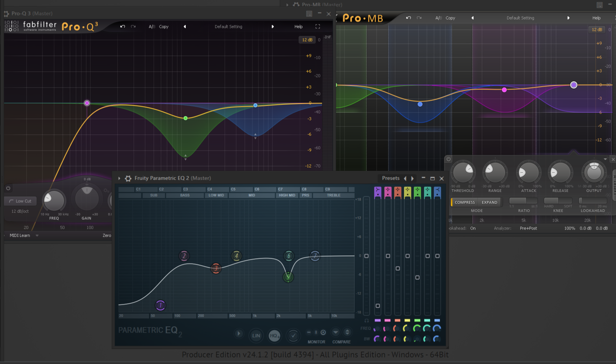
Task: Select previous preset in Pro-Q 3
Action: 185,27
